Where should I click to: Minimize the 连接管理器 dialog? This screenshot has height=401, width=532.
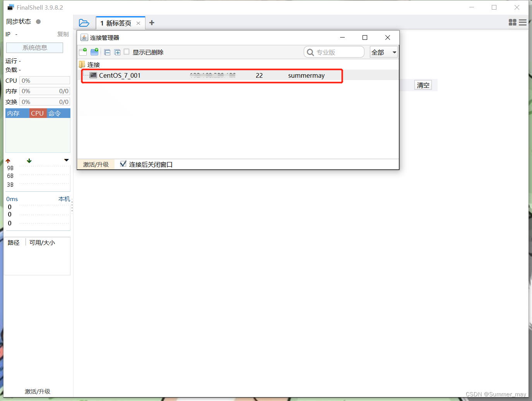pos(342,38)
